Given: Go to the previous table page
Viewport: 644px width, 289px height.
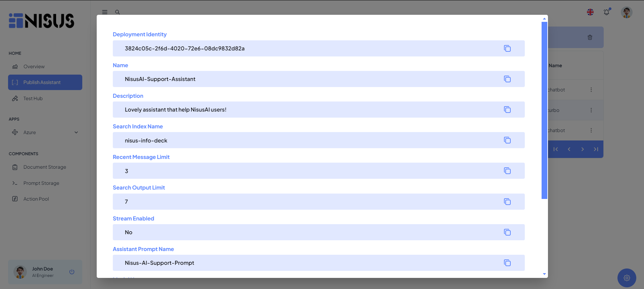Looking at the screenshot, I should tap(569, 149).
